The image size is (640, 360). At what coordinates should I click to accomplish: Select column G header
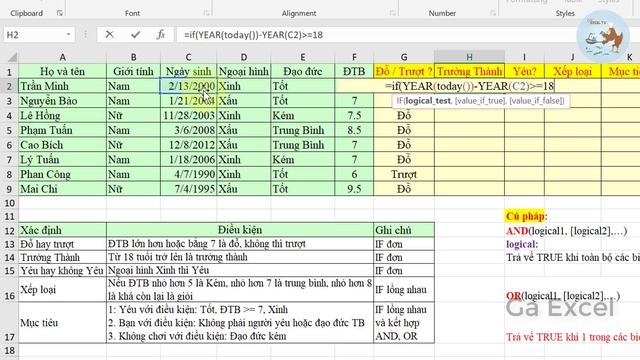click(404, 57)
